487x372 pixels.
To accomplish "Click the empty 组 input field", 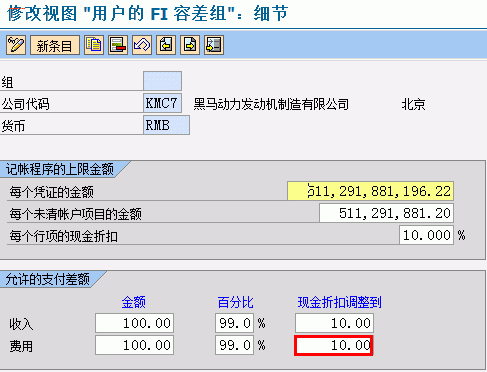I will pos(162,81).
